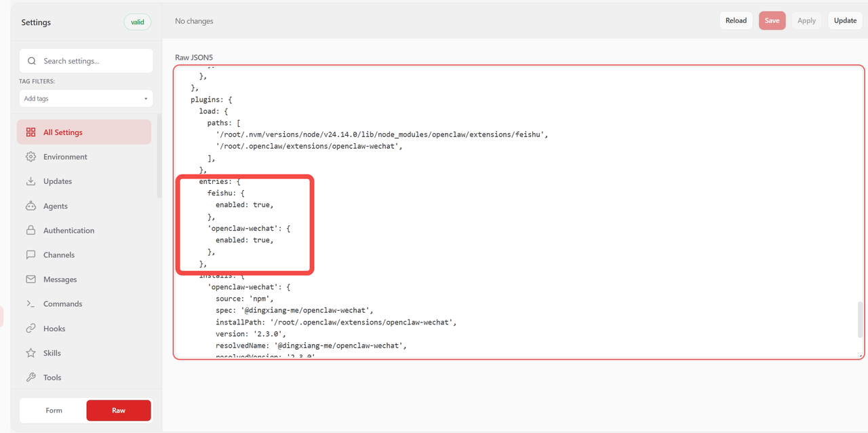This screenshot has height=433, width=868.
Task: Click the Agents robot icon
Action: 31,206
